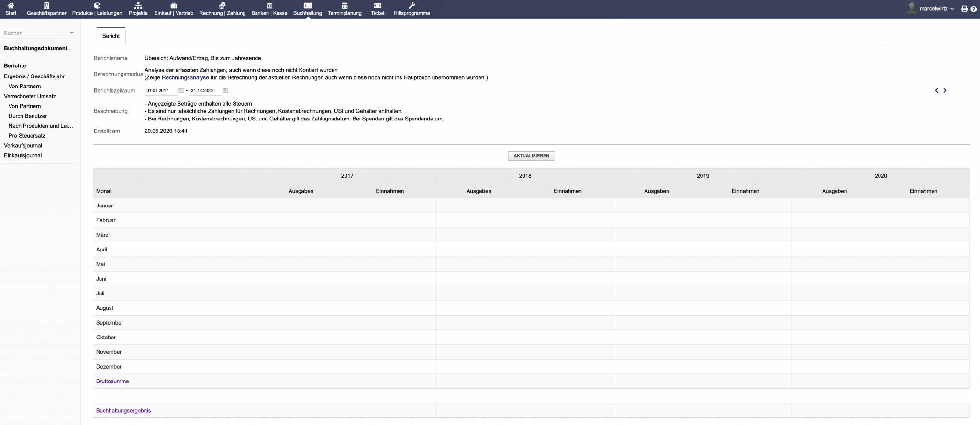The width and height of the screenshot is (980, 425).
Task: Click the 2019 year column header
Action: (703, 176)
